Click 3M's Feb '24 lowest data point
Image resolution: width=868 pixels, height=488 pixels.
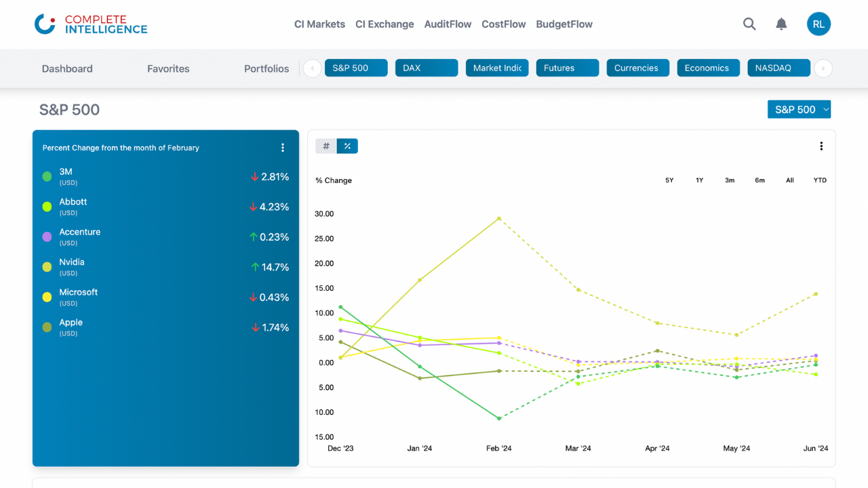pyautogui.click(x=499, y=418)
